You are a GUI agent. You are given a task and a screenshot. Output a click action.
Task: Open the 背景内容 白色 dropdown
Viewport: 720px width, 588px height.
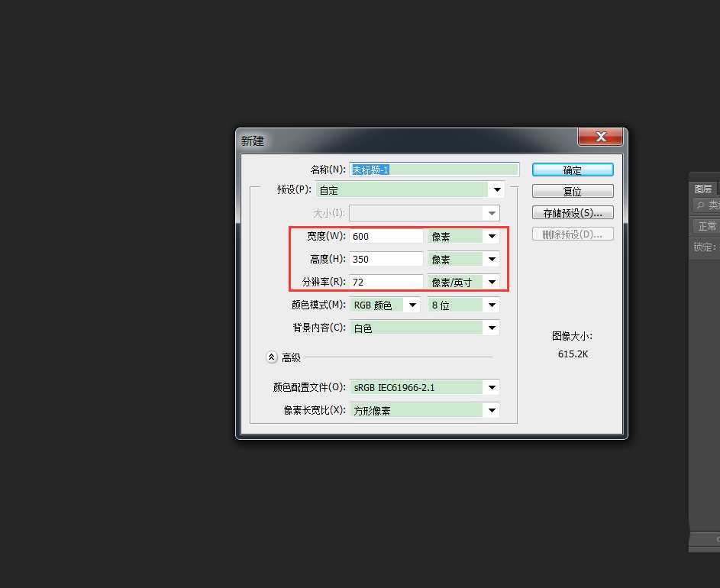pos(492,328)
